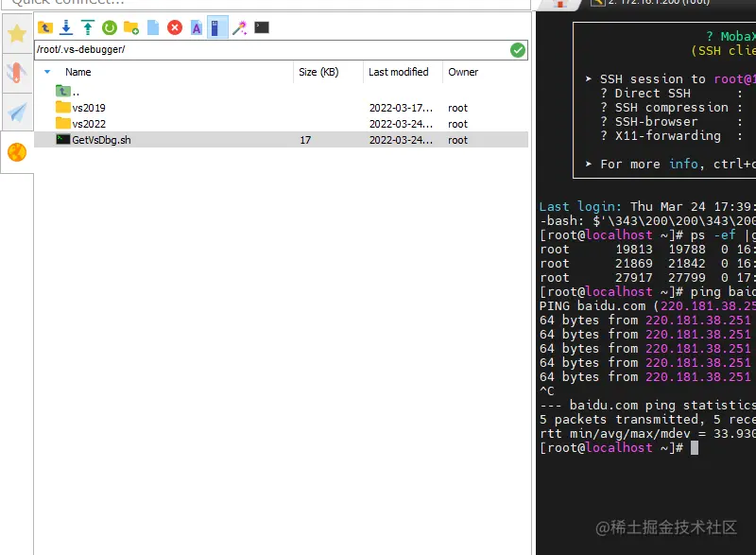
Task: Delete the selected file
Action: coord(175,27)
